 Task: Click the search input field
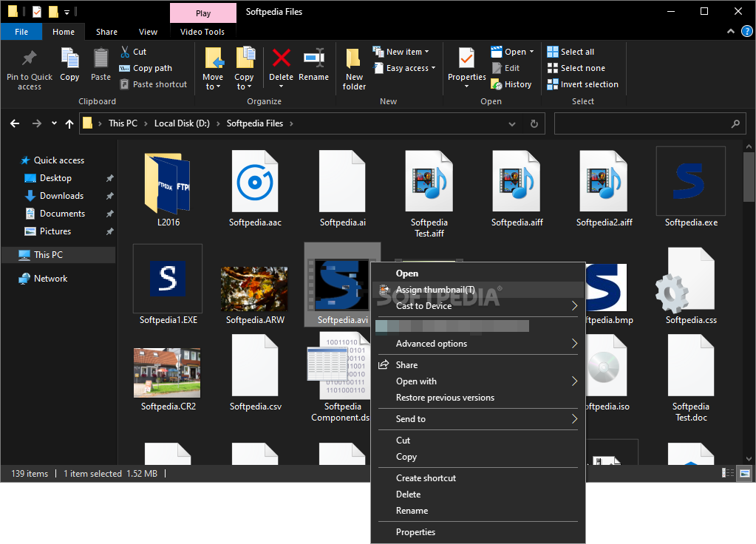coord(650,123)
